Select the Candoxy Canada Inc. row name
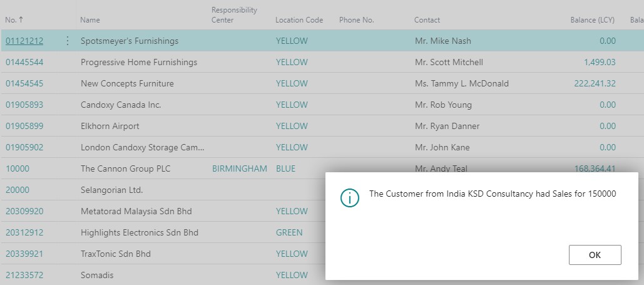This screenshot has width=644, height=285. click(121, 105)
